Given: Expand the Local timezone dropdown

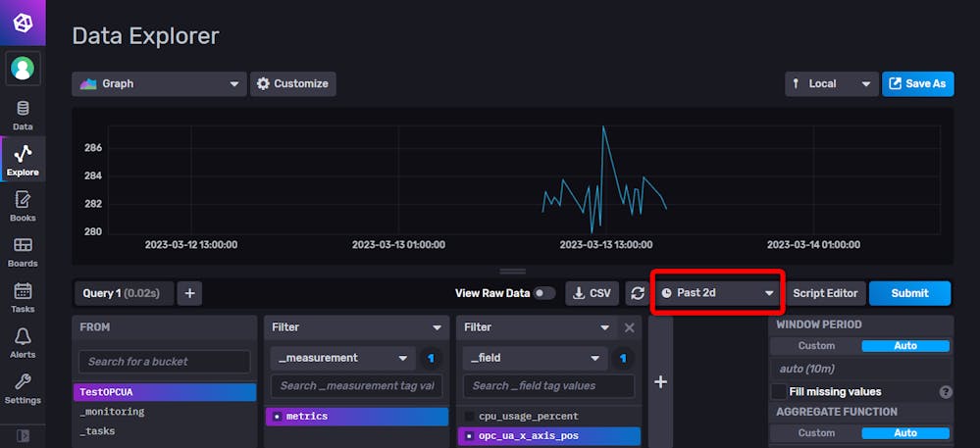Looking at the screenshot, I should click(831, 84).
